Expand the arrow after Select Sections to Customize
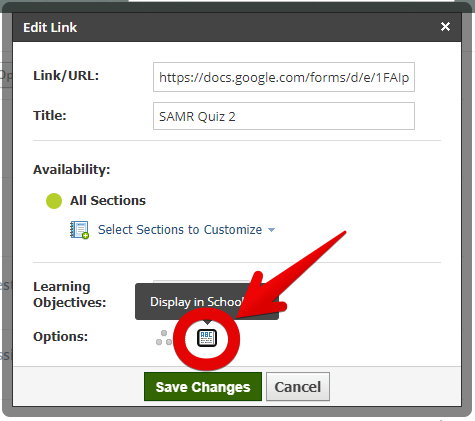This screenshot has width=475, height=421. point(272,230)
